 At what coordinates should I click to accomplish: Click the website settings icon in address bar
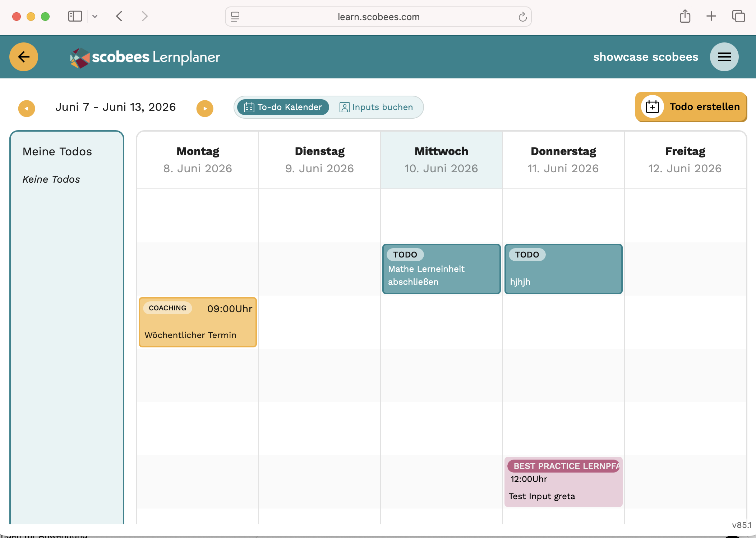coord(235,17)
